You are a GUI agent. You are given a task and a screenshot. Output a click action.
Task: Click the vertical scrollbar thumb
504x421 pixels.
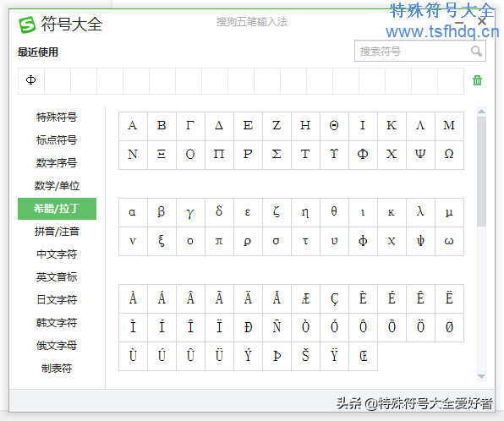481,172
